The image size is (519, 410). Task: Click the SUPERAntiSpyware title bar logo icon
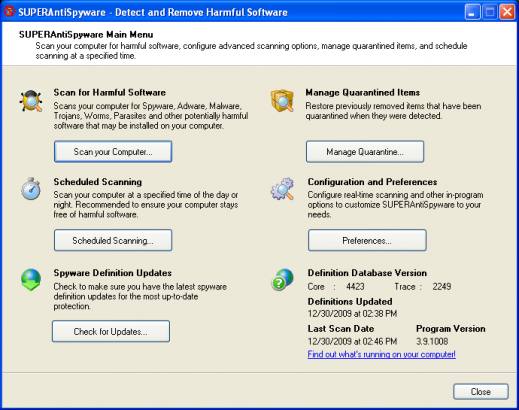pos(9,12)
